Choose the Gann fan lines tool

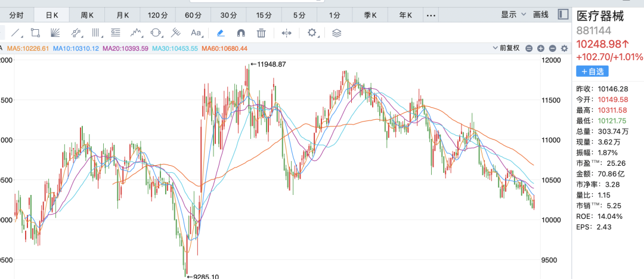point(55,33)
